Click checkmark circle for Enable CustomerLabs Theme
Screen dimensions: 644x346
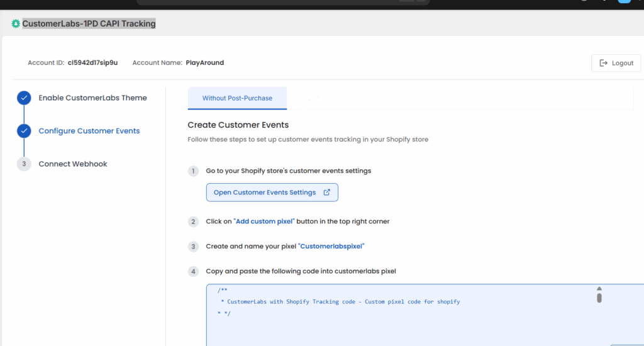[24, 98]
